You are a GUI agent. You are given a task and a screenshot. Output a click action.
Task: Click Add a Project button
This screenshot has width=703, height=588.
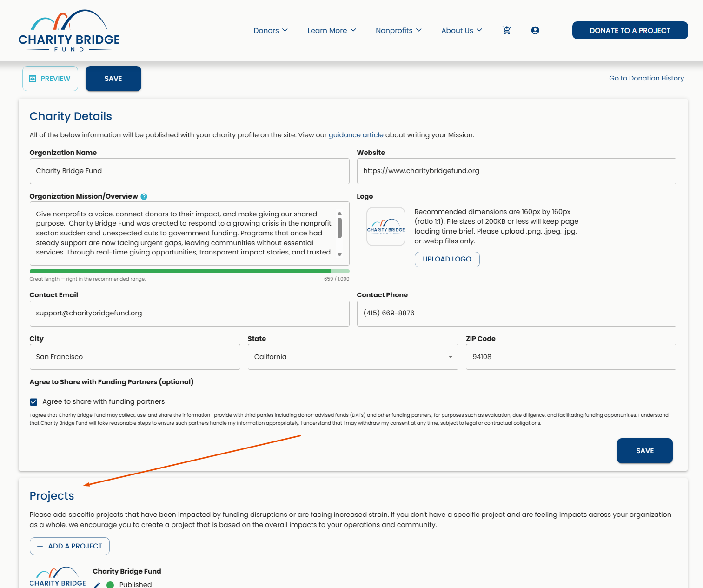click(x=70, y=546)
